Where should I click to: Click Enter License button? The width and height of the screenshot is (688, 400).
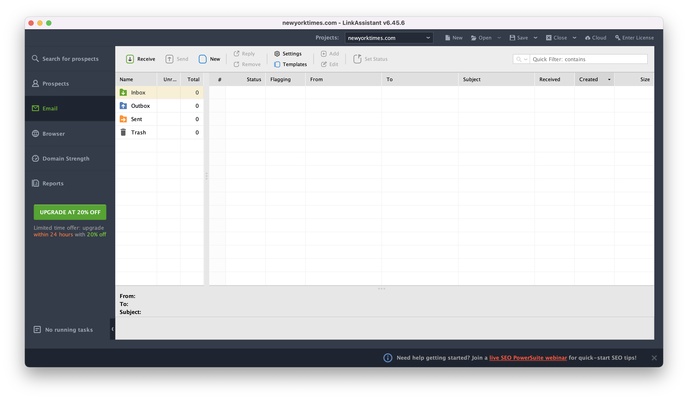[x=634, y=38]
